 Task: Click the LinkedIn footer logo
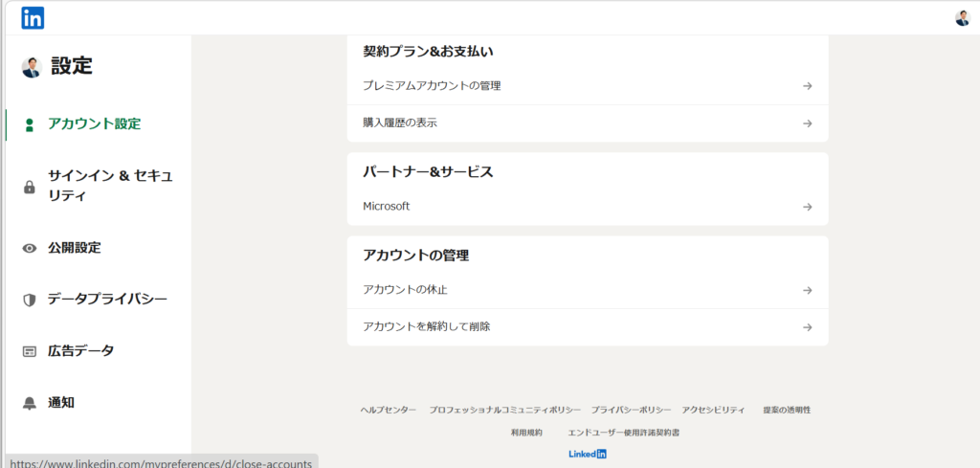588,454
